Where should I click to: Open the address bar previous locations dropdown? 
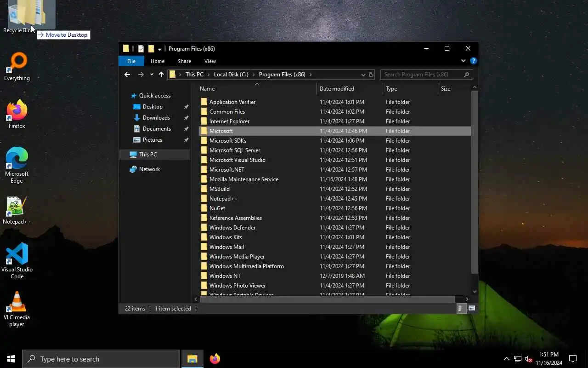pyautogui.click(x=363, y=75)
